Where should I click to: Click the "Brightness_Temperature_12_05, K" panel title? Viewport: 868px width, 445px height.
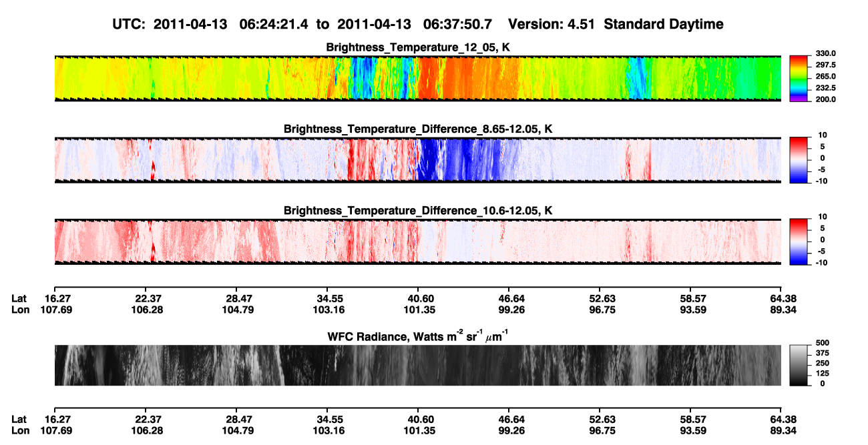tap(418, 47)
